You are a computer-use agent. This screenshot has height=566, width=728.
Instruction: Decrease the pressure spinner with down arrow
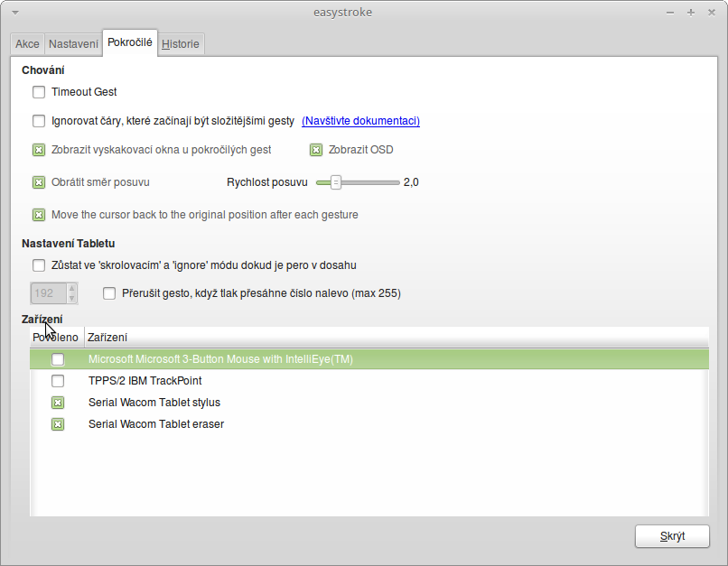coord(72,298)
